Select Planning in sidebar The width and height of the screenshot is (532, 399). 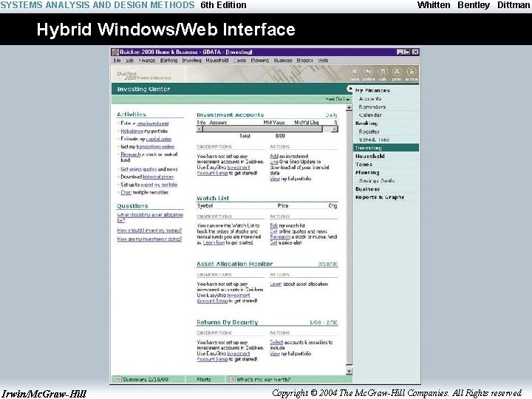click(x=367, y=172)
